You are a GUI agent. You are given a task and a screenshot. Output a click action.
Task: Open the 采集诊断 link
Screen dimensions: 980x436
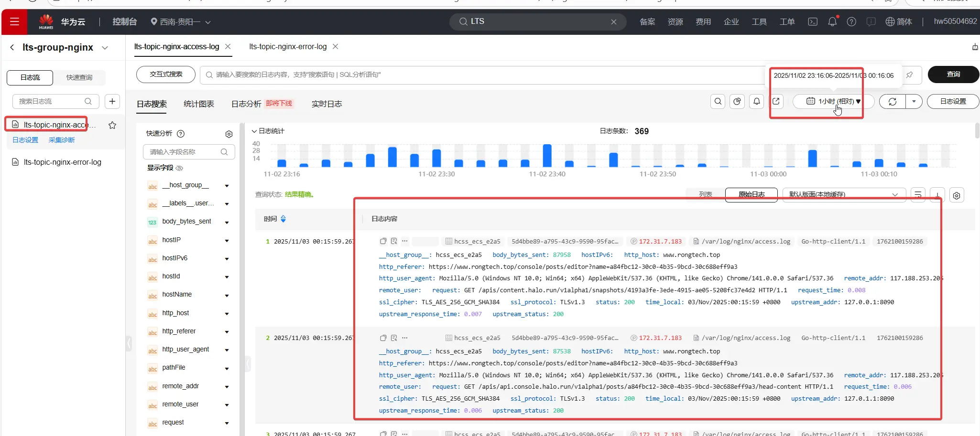[62, 140]
